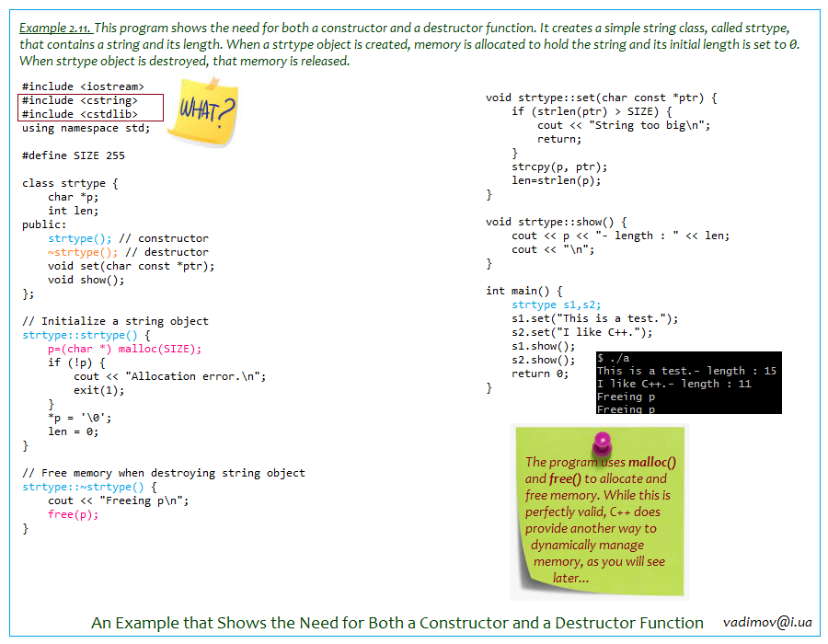Click 'using namespace std;' line

point(86,128)
